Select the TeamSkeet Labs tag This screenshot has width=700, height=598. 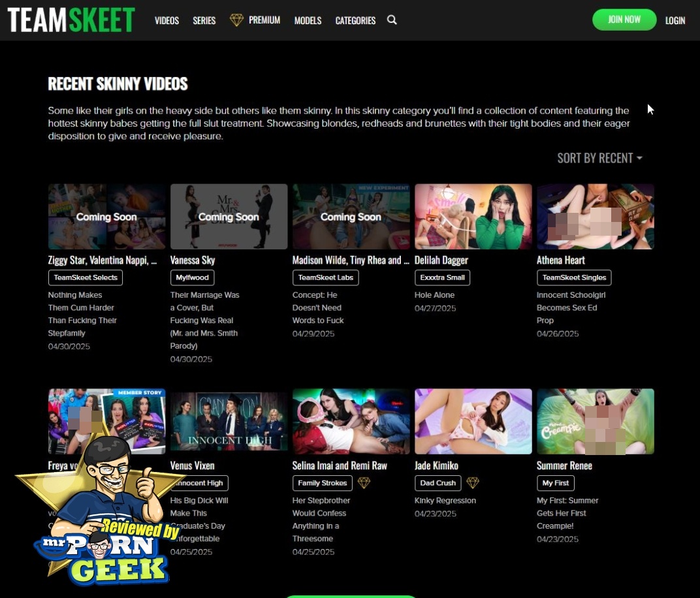pyautogui.click(x=325, y=277)
